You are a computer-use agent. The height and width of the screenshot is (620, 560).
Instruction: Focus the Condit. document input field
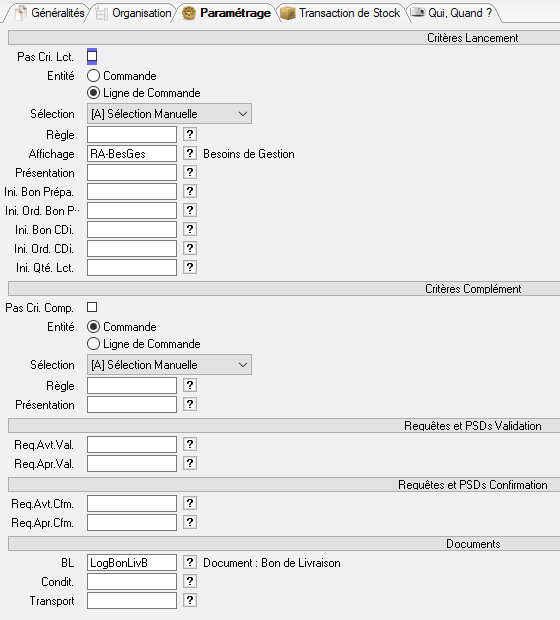[x=132, y=581]
